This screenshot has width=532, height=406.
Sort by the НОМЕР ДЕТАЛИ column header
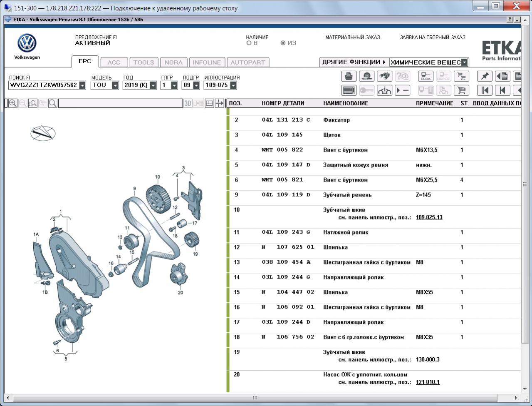point(283,103)
